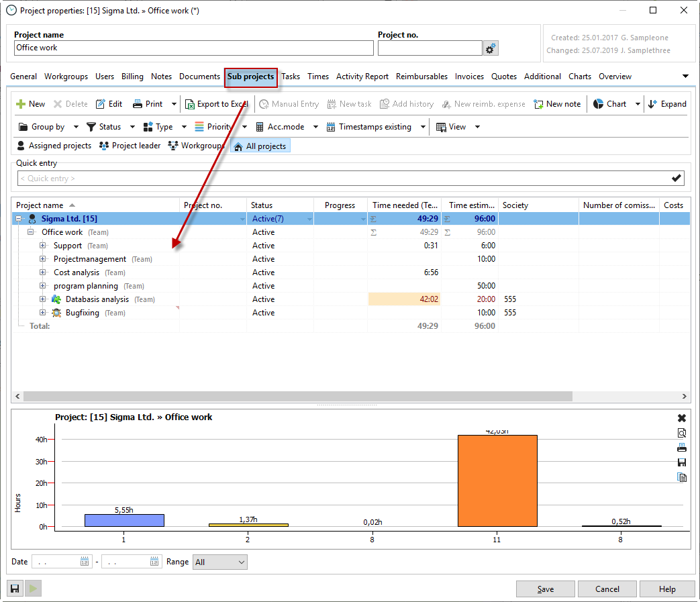The width and height of the screenshot is (700, 602).
Task: Open the Activity Report tab
Action: coord(362,77)
